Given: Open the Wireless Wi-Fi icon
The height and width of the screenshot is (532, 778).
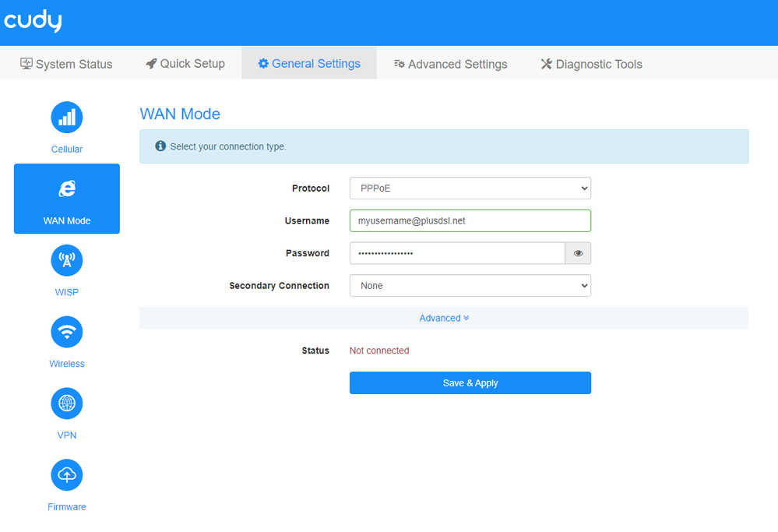Looking at the screenshot, I should [x=67, y=332].
